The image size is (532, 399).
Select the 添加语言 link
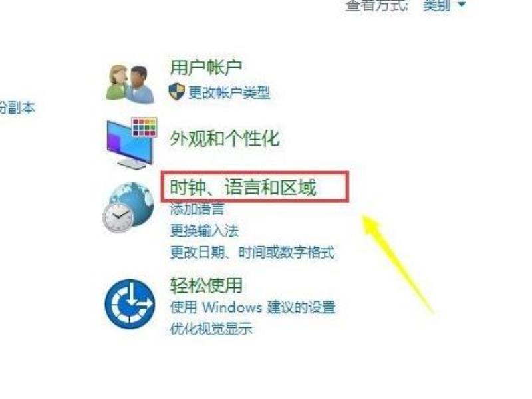[197, 209]
